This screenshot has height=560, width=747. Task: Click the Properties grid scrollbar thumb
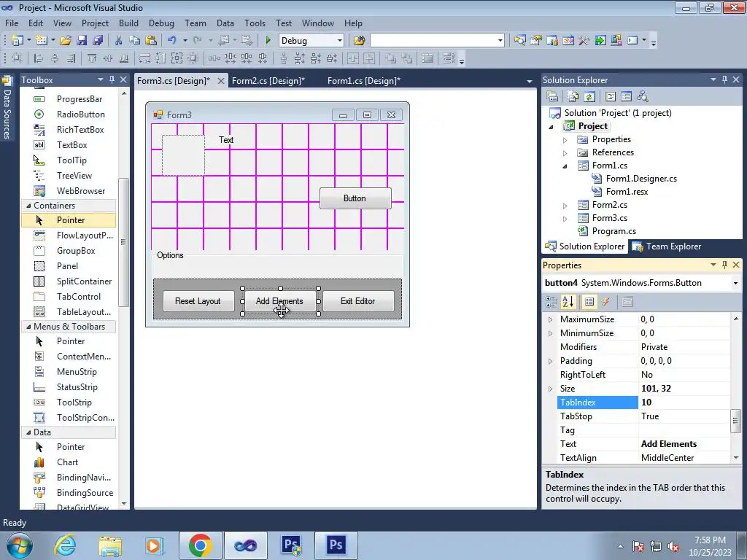(x=735, y=421)
